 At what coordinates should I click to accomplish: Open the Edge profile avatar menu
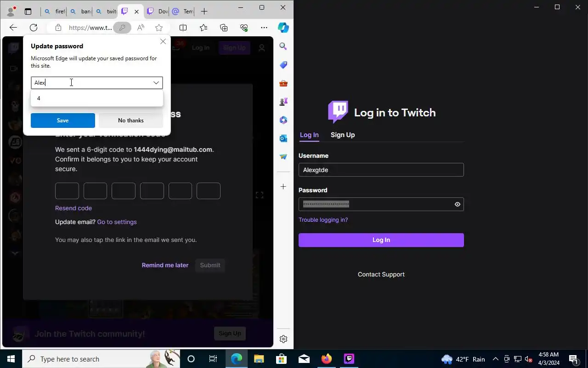pos(11,11)
